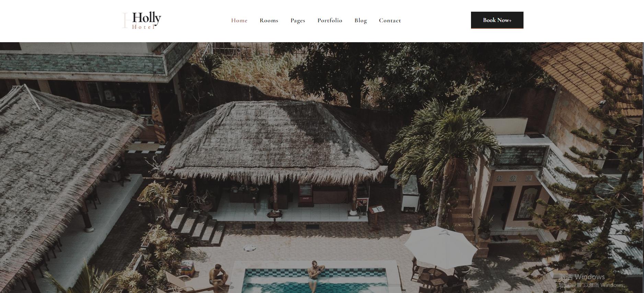The width and height of the screenshot is (644, 293).
Task: Click the white patio umbrella in hero image
Action: 440,247
